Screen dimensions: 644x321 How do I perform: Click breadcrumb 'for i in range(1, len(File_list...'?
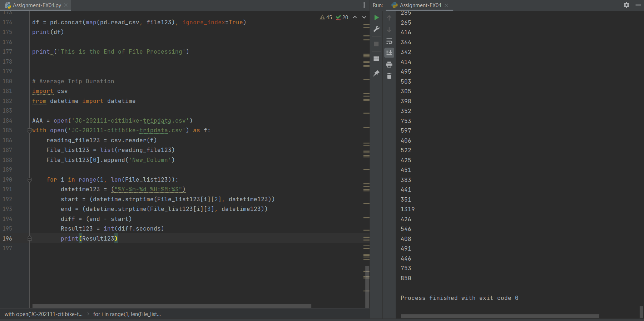pos(127,314)
